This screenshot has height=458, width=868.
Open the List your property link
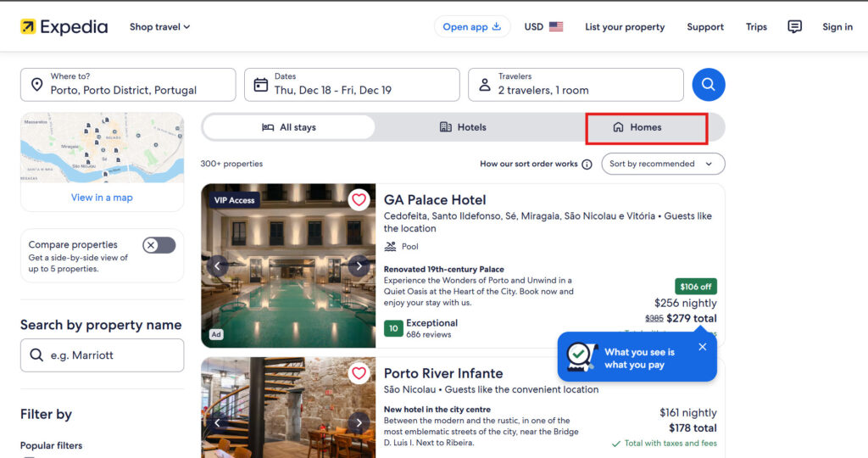625,26
